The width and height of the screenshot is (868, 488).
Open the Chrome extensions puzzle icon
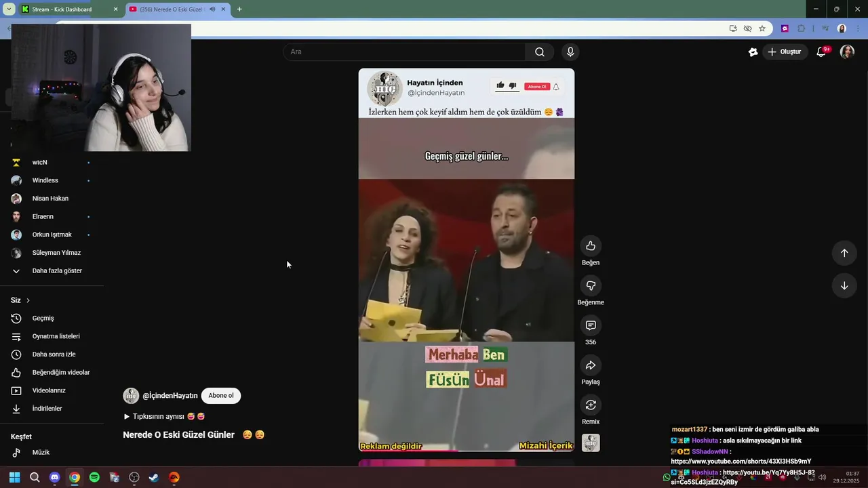(802, 28)
